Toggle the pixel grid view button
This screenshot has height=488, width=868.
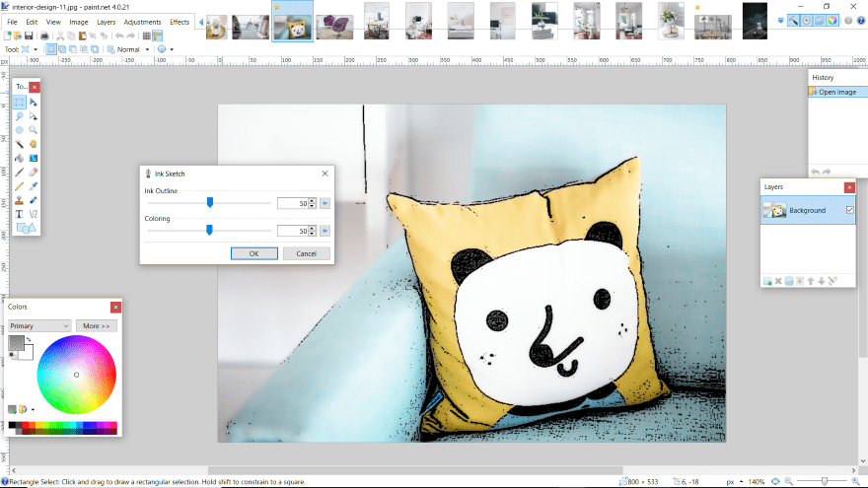[145, 35]
